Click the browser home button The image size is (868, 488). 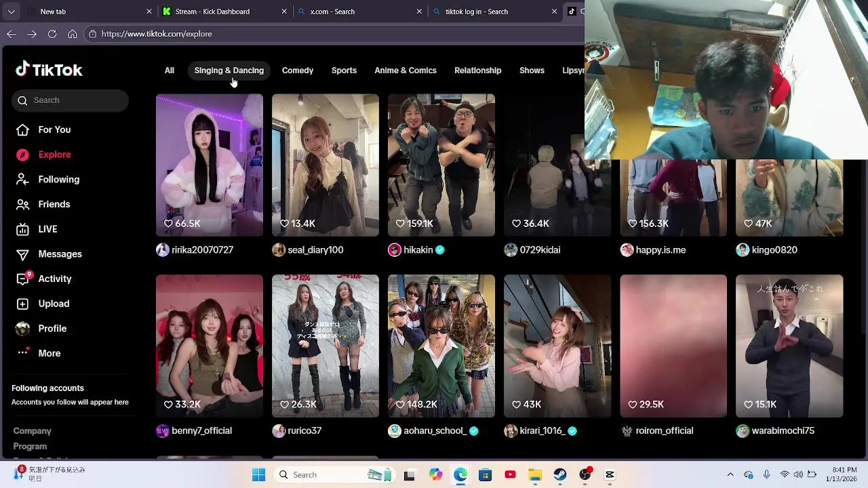(73, 34)
